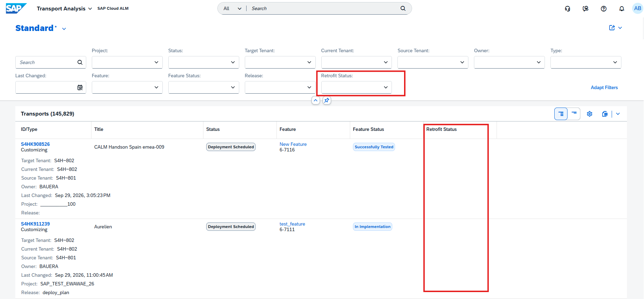
Task: Collapse the filter header with the up arrow
Action: [x=315, y=100]
